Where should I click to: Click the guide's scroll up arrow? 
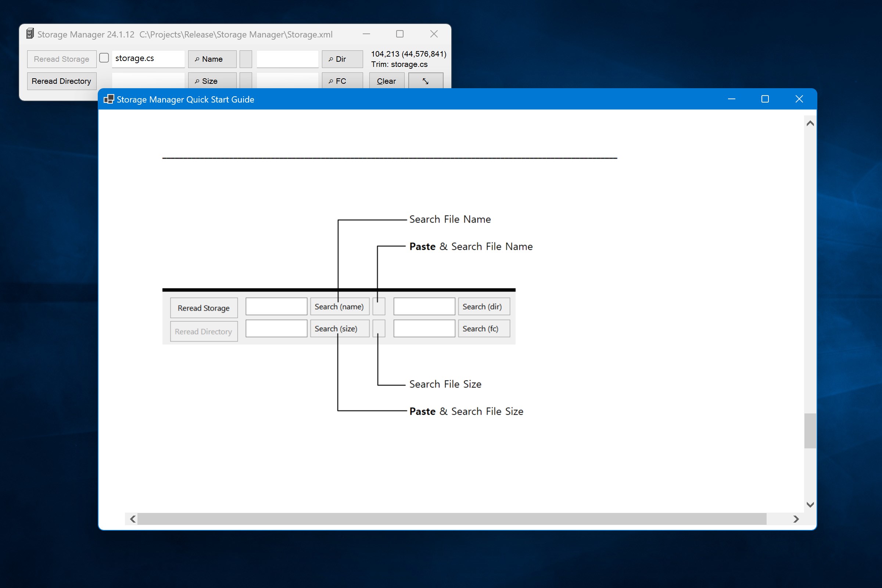point(810,123)
